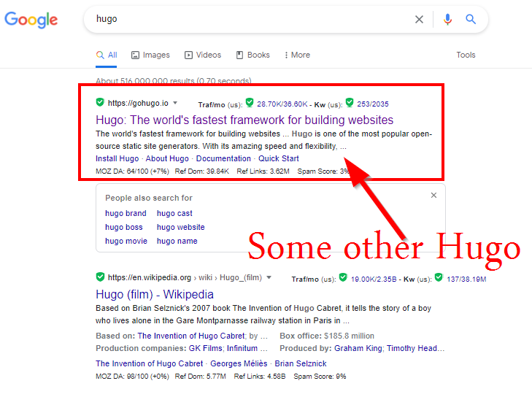
Task: Open the More search options menu
Action: tap(296, 55)
